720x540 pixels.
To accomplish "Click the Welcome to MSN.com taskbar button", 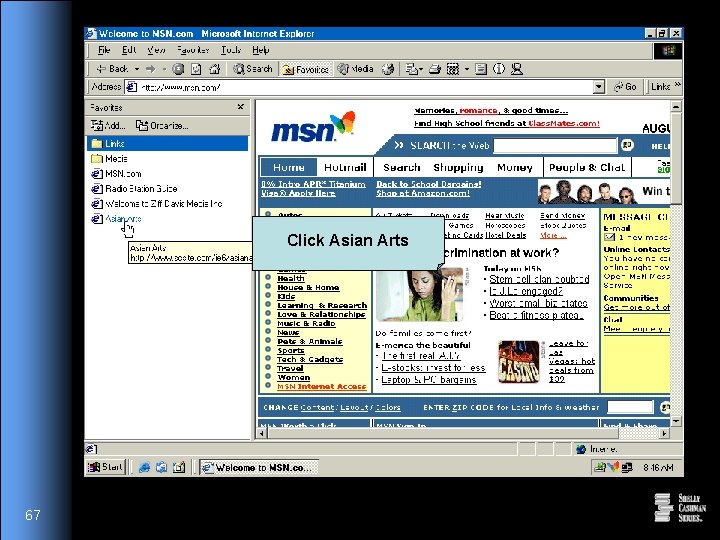I will [x=259, y=467].
